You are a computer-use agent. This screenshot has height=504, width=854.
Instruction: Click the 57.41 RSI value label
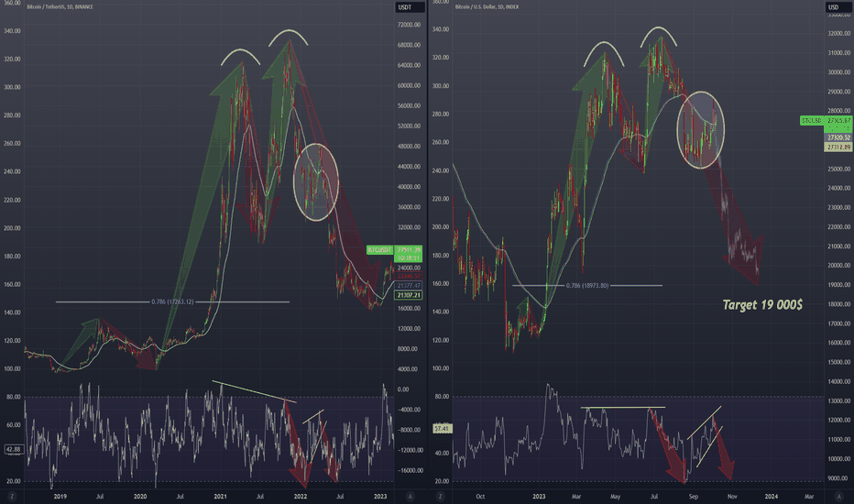point(440,428)
